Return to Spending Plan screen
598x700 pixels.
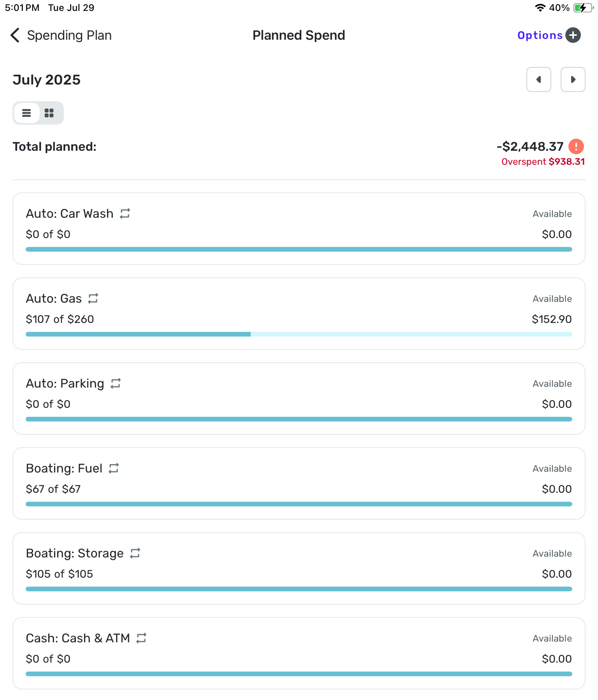[x=69, y=35]
